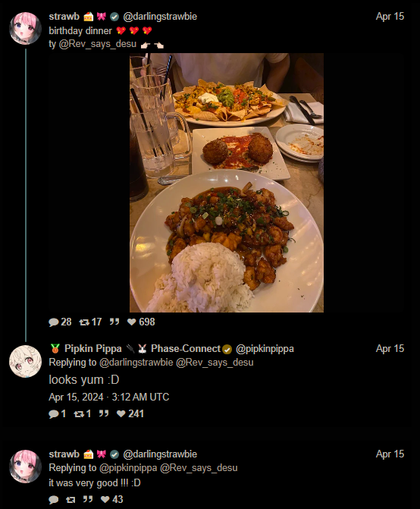Click the @Rev_says_desu mention in the top tweet
The image size is (420, 509).
coord(97,44)
